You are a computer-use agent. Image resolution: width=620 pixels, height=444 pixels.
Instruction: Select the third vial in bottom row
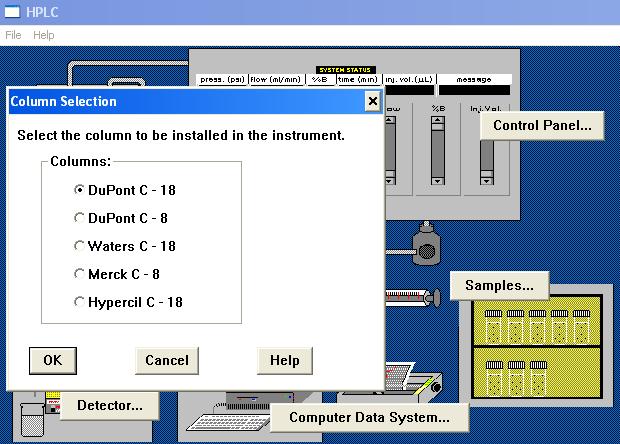point(539,378)
